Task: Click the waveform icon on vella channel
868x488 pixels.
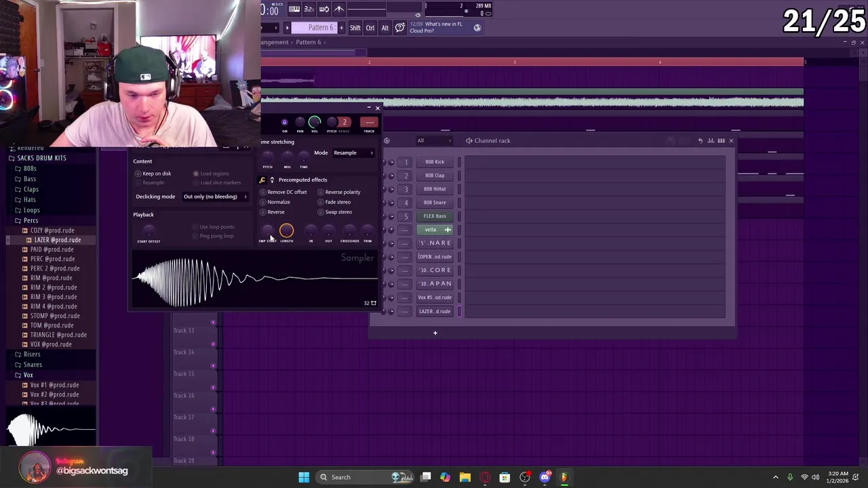Action: (448, 230)
